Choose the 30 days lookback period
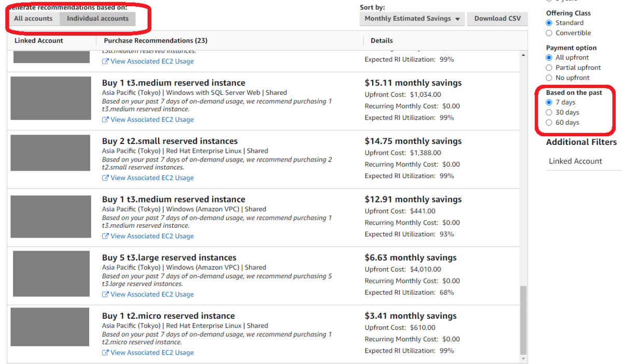Image resolution: width=622 pixels, height=364 pixels. click(549, 112)
